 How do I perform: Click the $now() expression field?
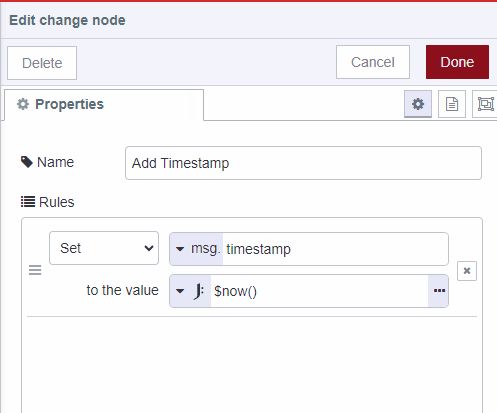(319, 291)
